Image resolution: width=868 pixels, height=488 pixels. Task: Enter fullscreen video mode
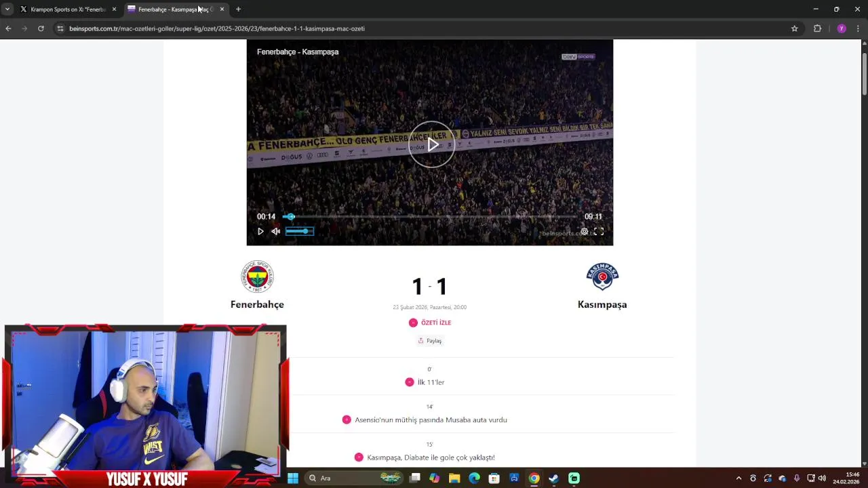pyautogui.click(x=599, y=231)
